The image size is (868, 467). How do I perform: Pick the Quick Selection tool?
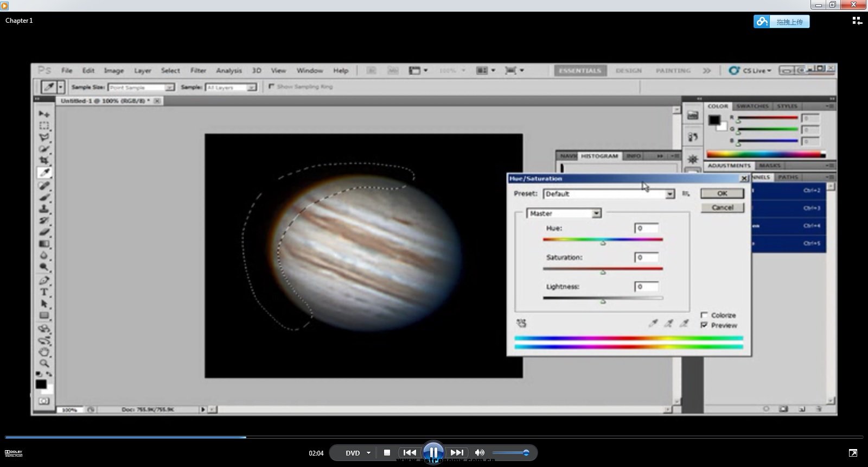[44, 149]
